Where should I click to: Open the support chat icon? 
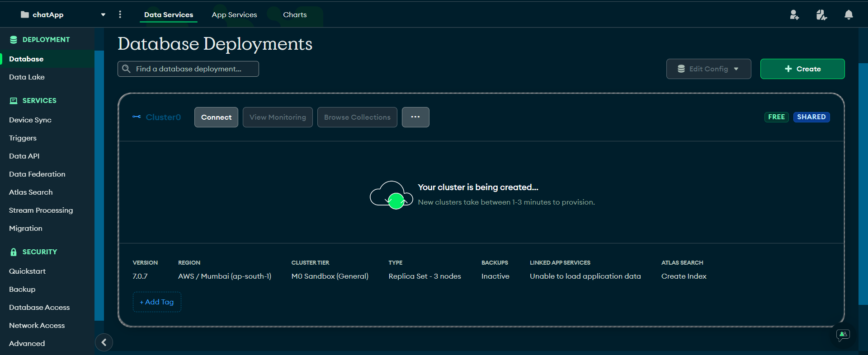pyautogui.click(x=843, y=335)
